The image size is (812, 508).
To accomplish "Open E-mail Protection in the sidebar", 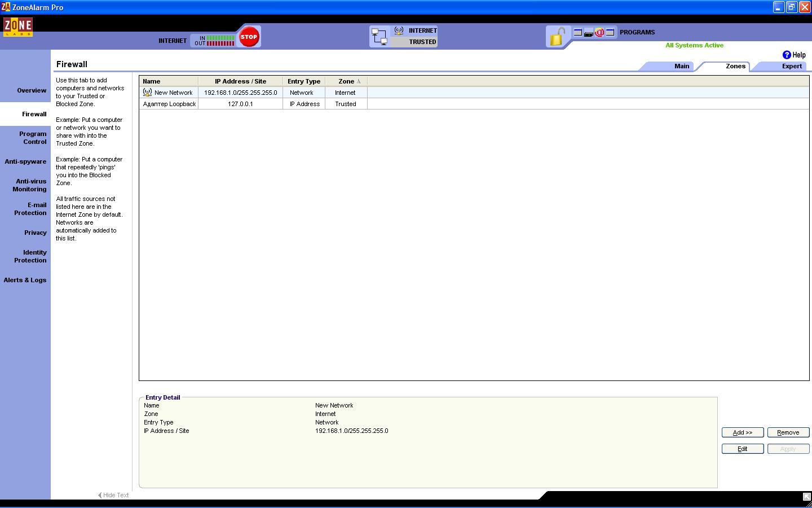I will coord(30,209).
